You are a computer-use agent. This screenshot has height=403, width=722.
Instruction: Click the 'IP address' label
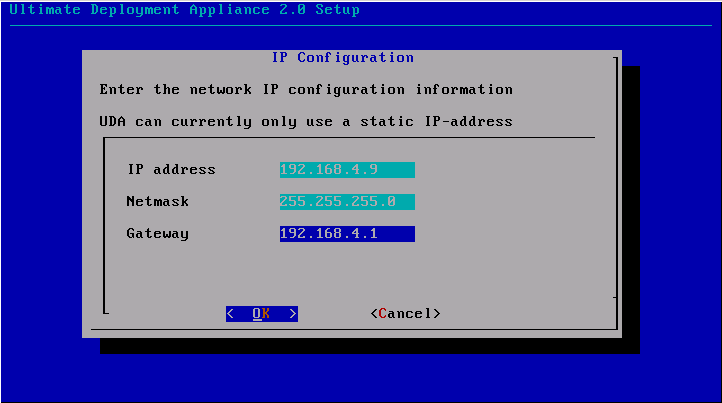pyautogui.click(x=171, y=169)
